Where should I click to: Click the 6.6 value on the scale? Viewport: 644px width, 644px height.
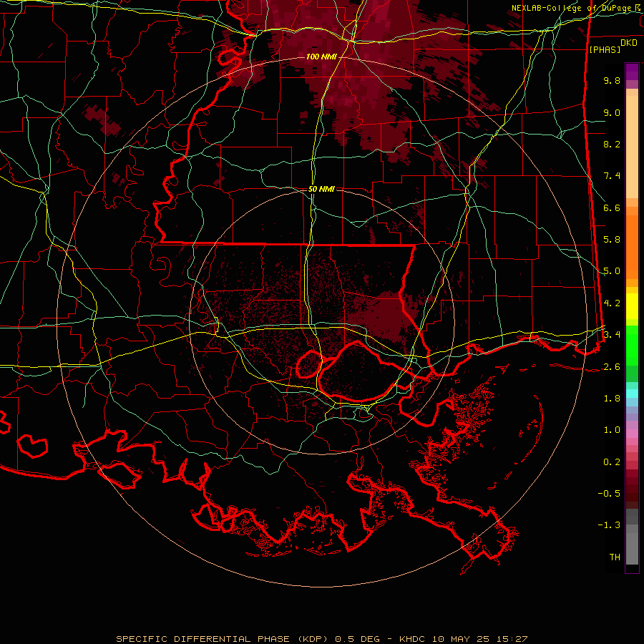(612, 208)
